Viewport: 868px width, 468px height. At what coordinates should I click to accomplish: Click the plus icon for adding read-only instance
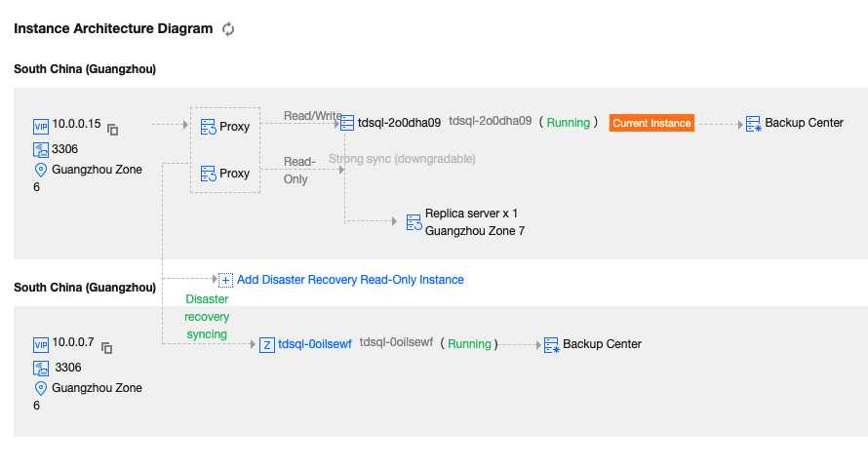[x=225, y=280]
